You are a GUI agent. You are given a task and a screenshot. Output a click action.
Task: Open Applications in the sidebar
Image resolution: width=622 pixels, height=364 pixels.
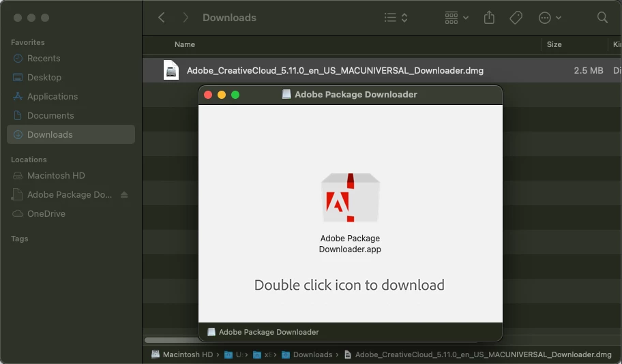coord(71,96)
